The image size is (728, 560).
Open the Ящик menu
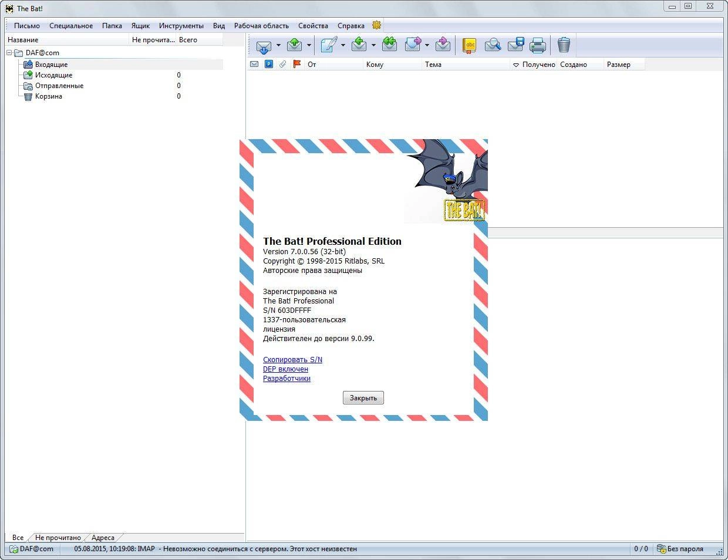140,26
